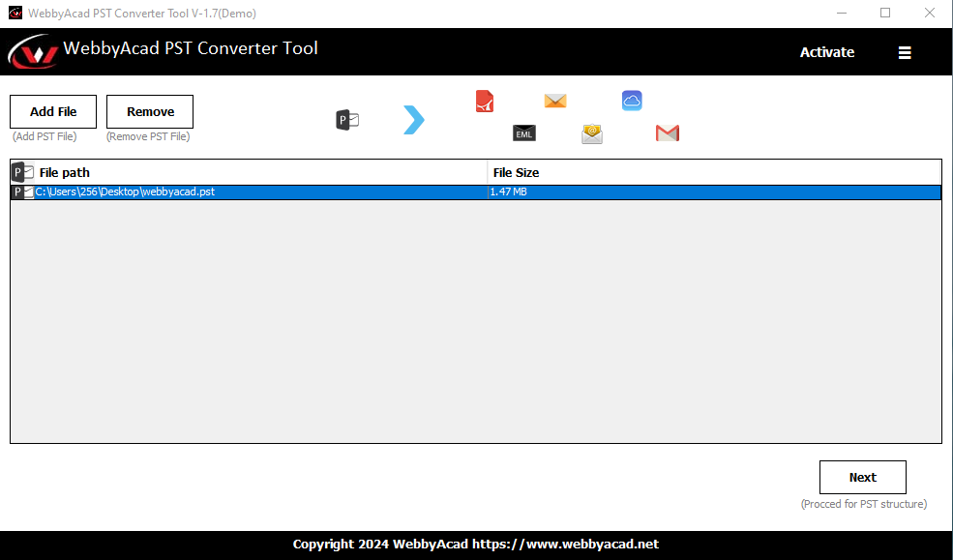953x560 pixels.
Task: Click the red PDF format icon
Action: [485, 101]
